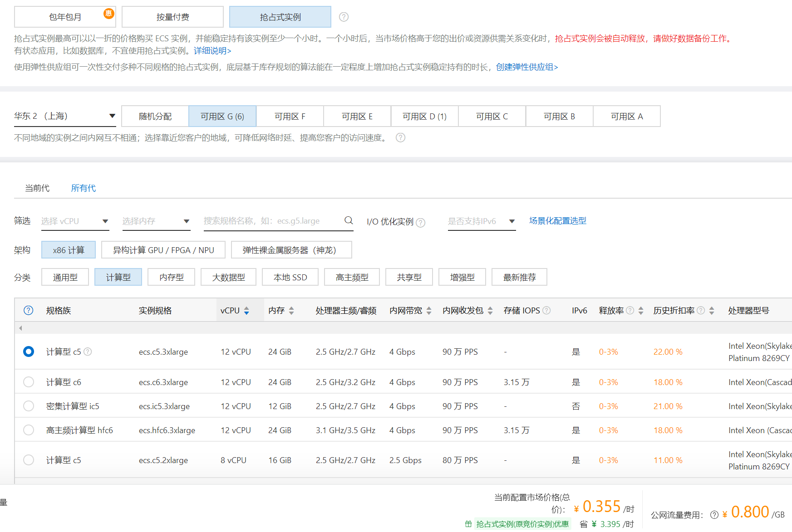Click help icon beside 历史折扣率 header

tap(701, 310)
